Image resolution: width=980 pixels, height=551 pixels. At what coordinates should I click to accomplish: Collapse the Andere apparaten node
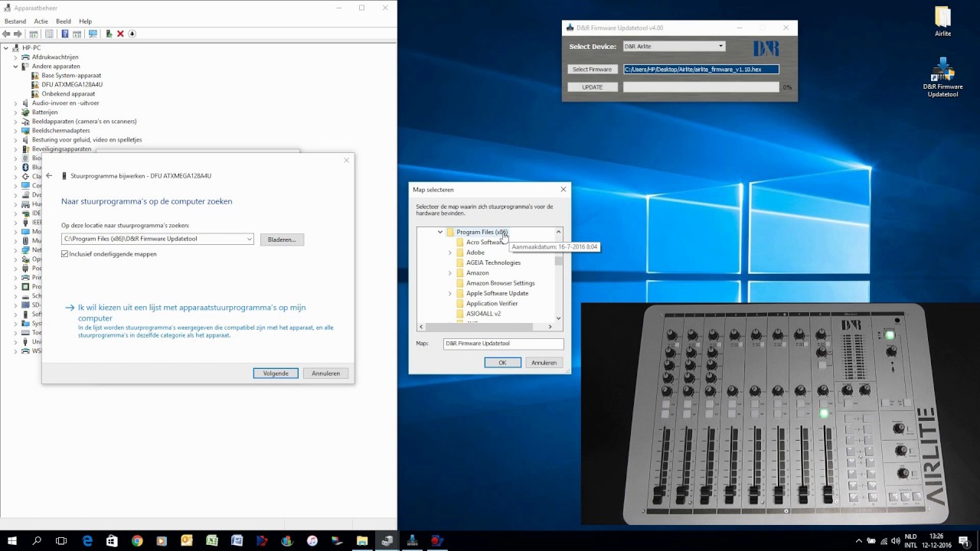(15, 67)
